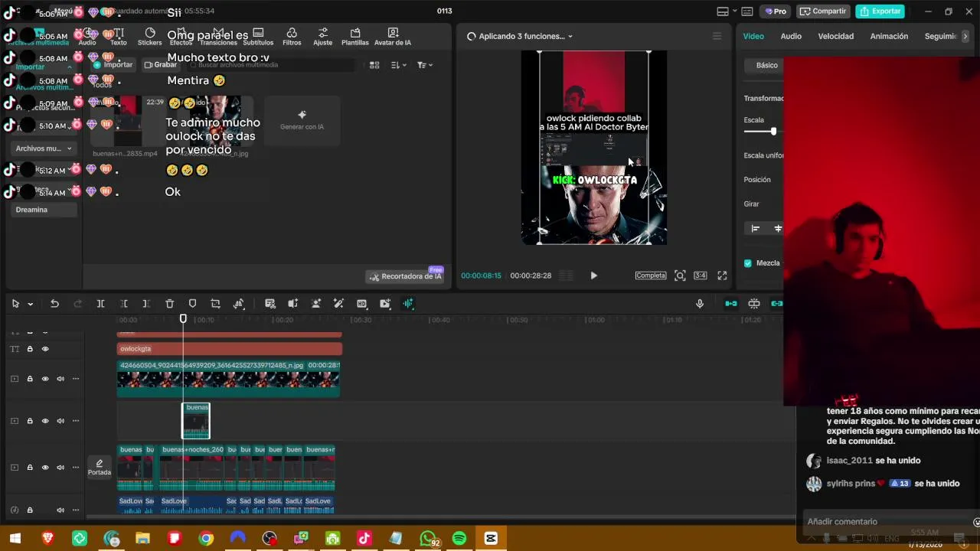This screenshot has width=980, height=551.
Task: Enter fullscreen preview mode
Action: pyautogui.click(x=722, y=275)
